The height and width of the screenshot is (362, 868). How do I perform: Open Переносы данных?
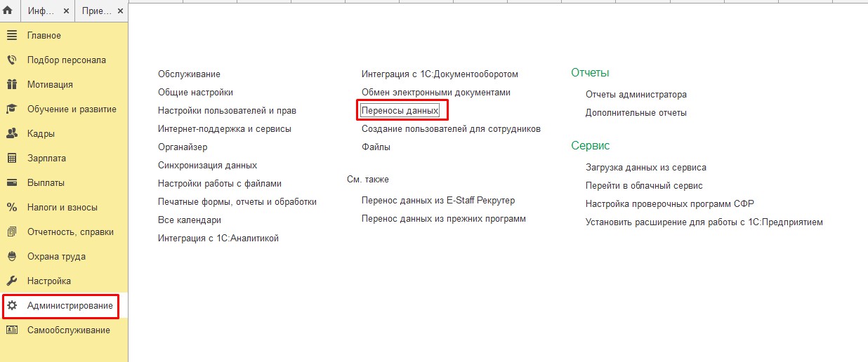400,111
